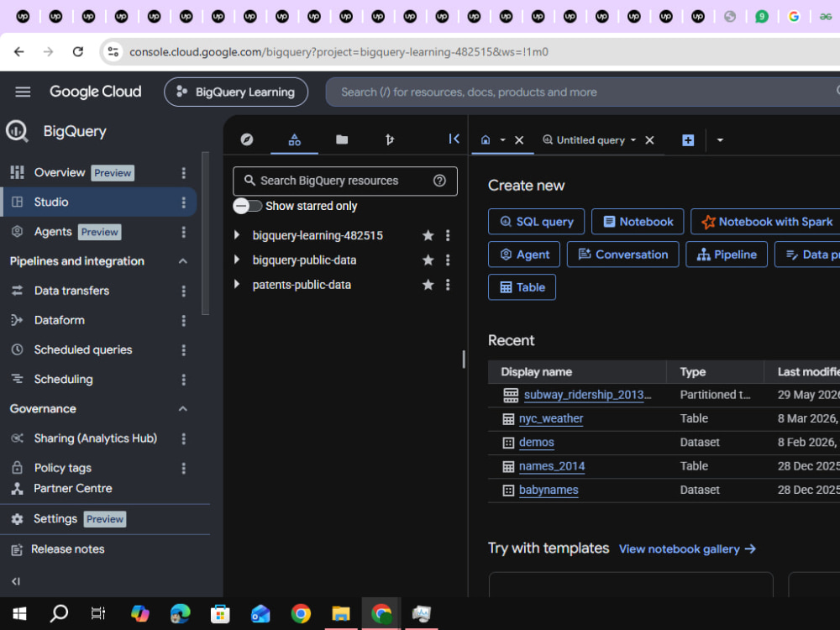Select the classic explorer resources tab icon
Screen dimensions: 840x630
coord(294,139)
